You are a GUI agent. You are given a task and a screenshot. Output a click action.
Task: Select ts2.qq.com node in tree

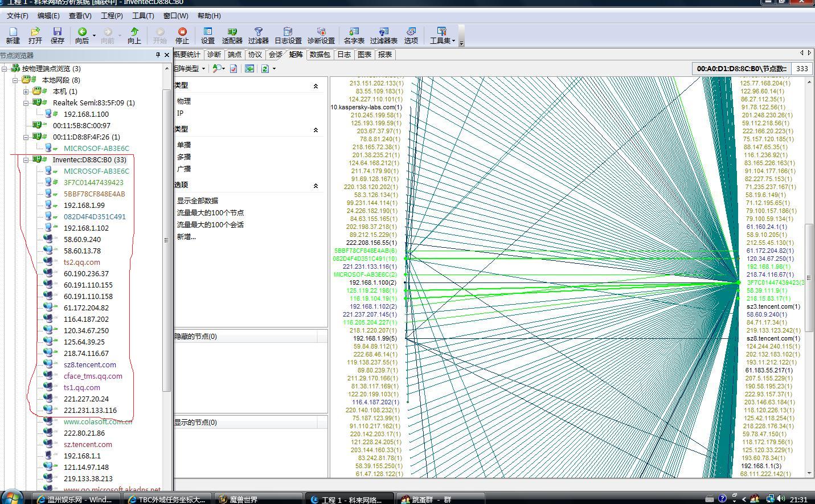[82, 262]
